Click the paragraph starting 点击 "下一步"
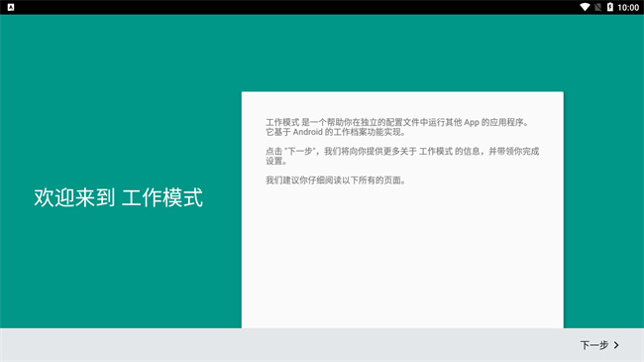This screenshot has height=362, width=644. [x=402, y=156]
